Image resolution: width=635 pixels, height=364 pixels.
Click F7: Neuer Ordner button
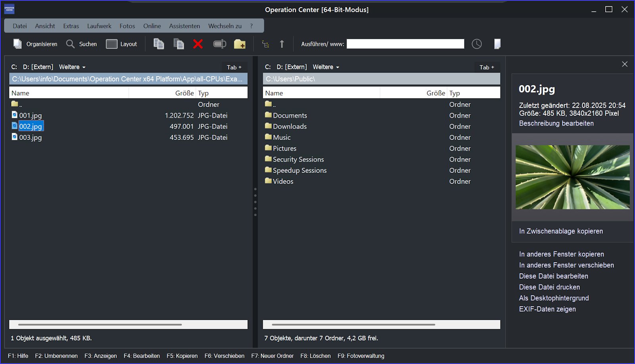pyautogui.click(x=272, y=356)
